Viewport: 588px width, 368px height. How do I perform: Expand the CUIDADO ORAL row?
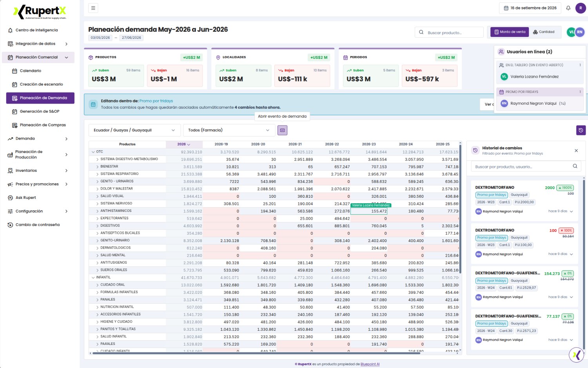click(97, 285)
